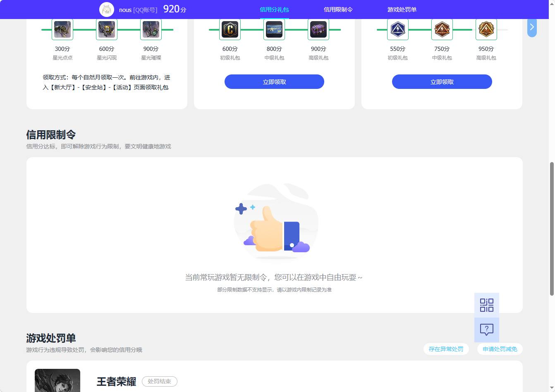Image resolution: width=555 pixels, height=392 pixels.
Task: Click 部分限制数据不支持显示 note
Action: point(274,290)
